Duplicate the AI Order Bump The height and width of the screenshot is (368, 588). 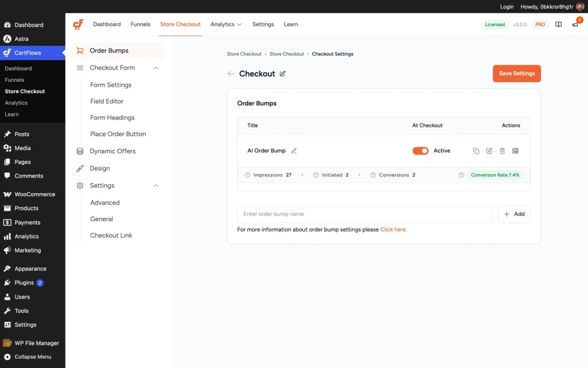tap(476, 151)
